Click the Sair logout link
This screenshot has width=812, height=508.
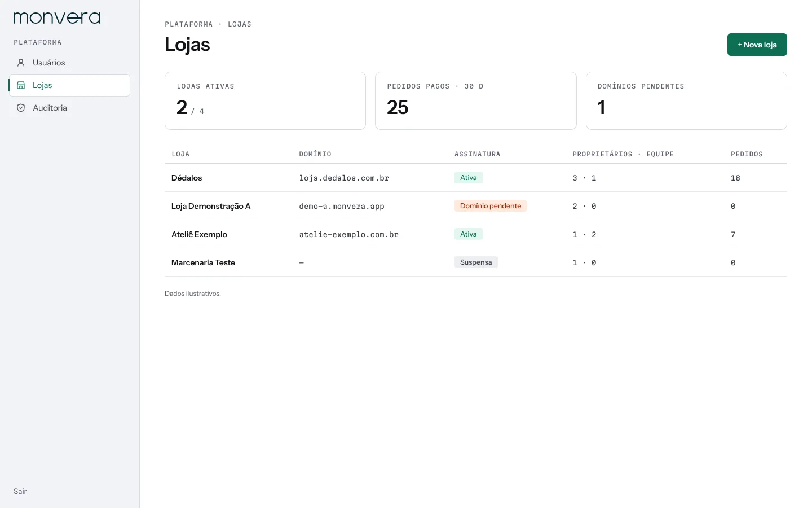pos(20,491)
